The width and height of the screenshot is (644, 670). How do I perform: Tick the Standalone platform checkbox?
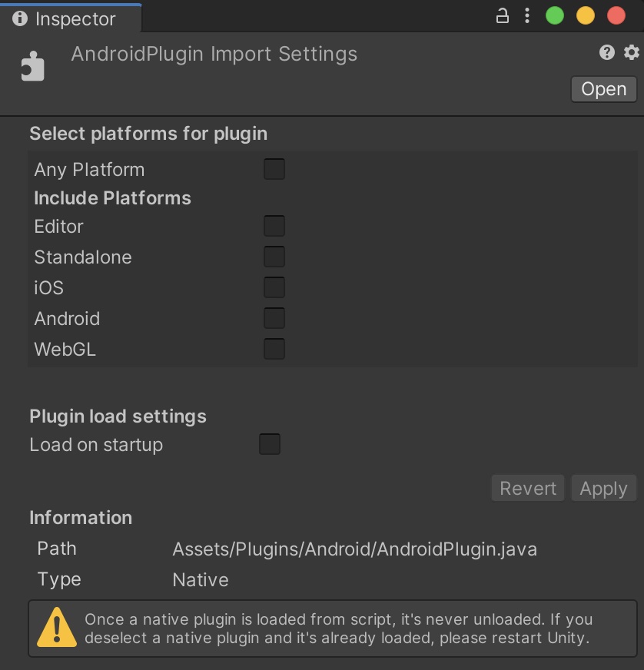274,257
